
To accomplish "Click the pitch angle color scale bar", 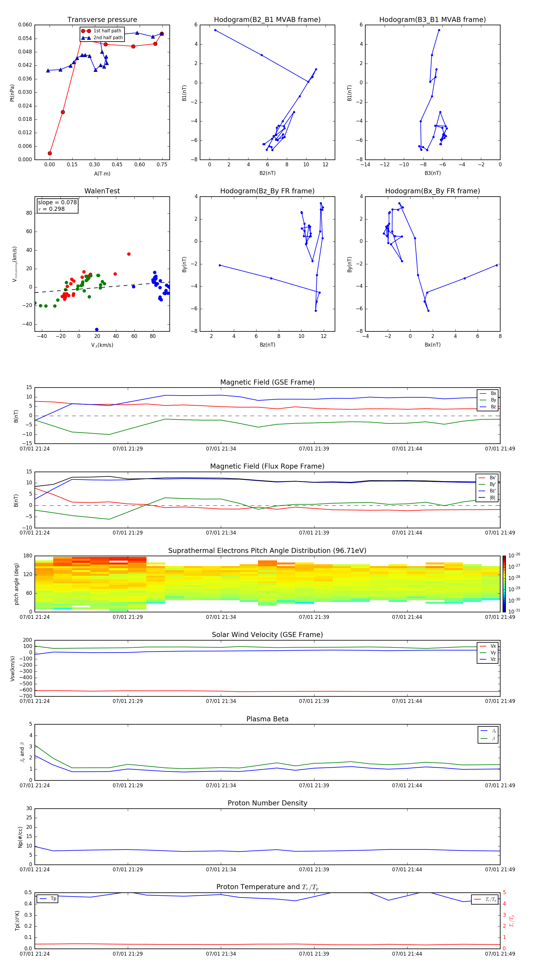I will click(x=504, y=584).
